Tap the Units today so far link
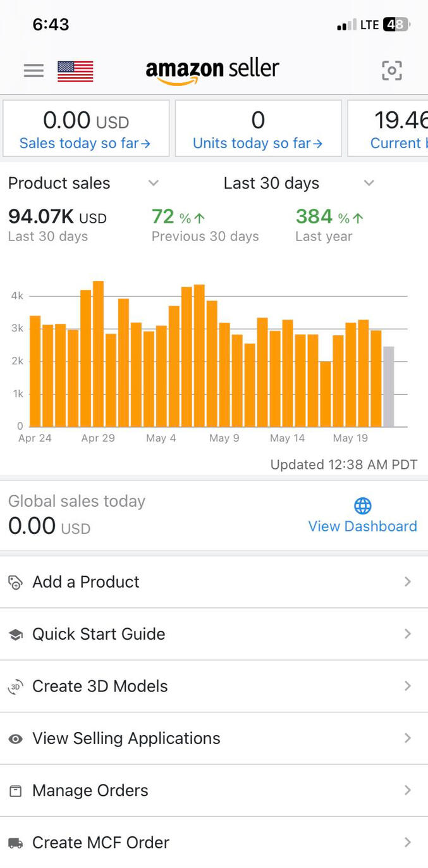This screenshot has height=868, width=428. (258, 144)
